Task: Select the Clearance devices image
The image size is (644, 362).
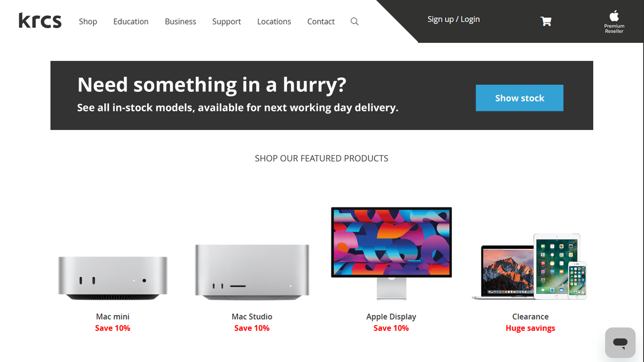Action: (x=530, y=266)
